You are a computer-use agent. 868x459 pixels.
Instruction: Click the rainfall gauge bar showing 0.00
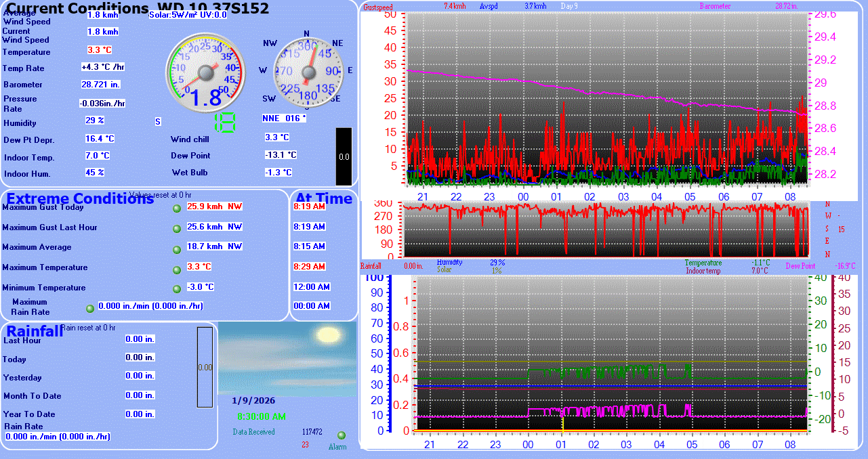coord(205,368)
